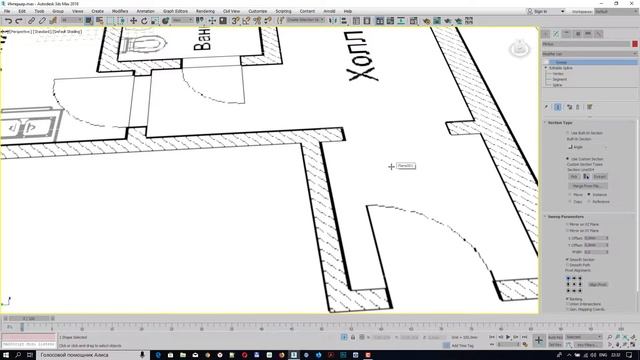The width and height of the screenshot is (640, 360).
Task: Activate the Select Object tool
Action: coord(89,21)
